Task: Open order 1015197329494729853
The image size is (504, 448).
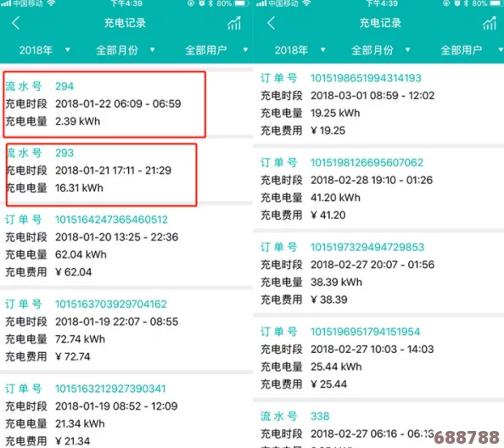Action: pos(367,247)
